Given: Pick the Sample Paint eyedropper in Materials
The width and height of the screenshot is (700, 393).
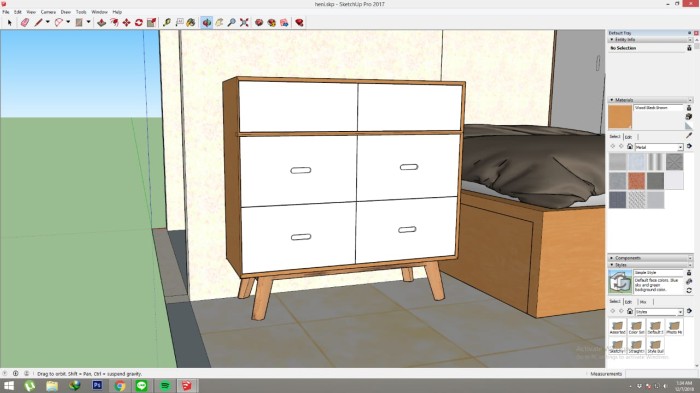Looking at the screenshot, I should (689, 135).
